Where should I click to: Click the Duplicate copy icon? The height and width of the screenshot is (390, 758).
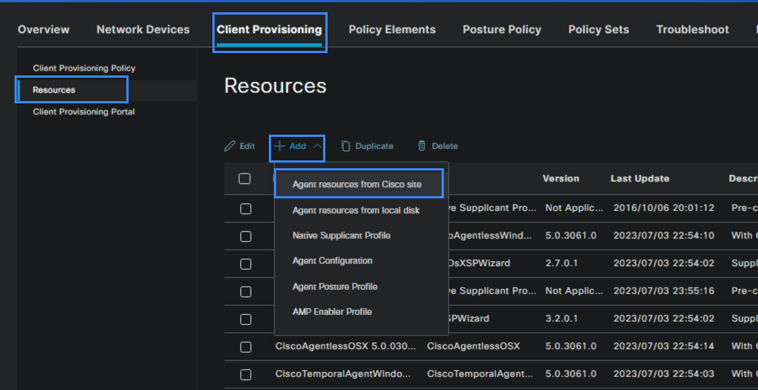pyautogui.click(x=345, y=146)
